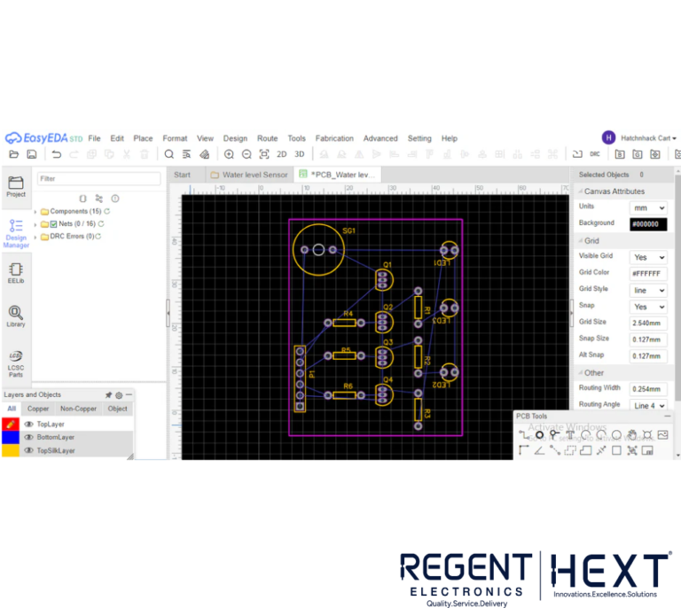Open the Routing Angle dropdown
Screen dimensions: 681x616
[648, 406]
